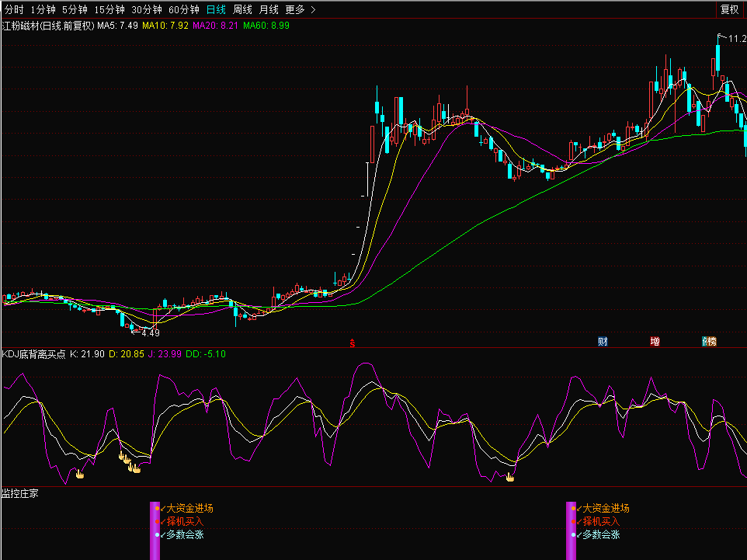Click the J: 23.99 value
The height and width of the screenshot is (560, 747).
point(165,354)
